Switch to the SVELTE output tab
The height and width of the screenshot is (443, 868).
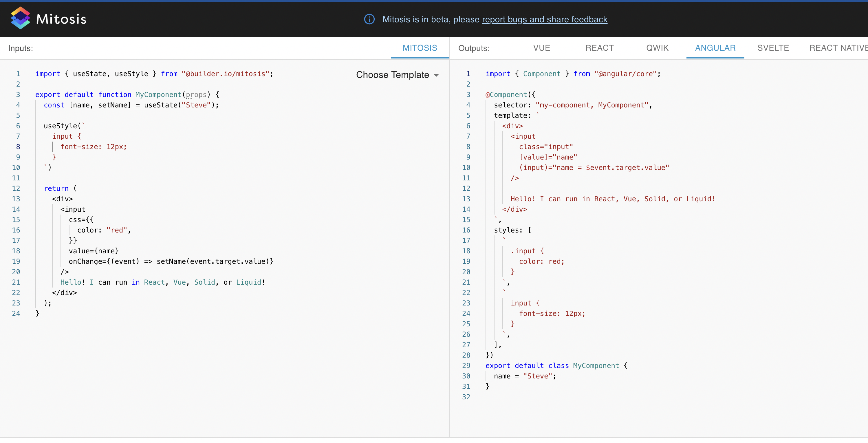pyautogui.click(x=773, y=48)
